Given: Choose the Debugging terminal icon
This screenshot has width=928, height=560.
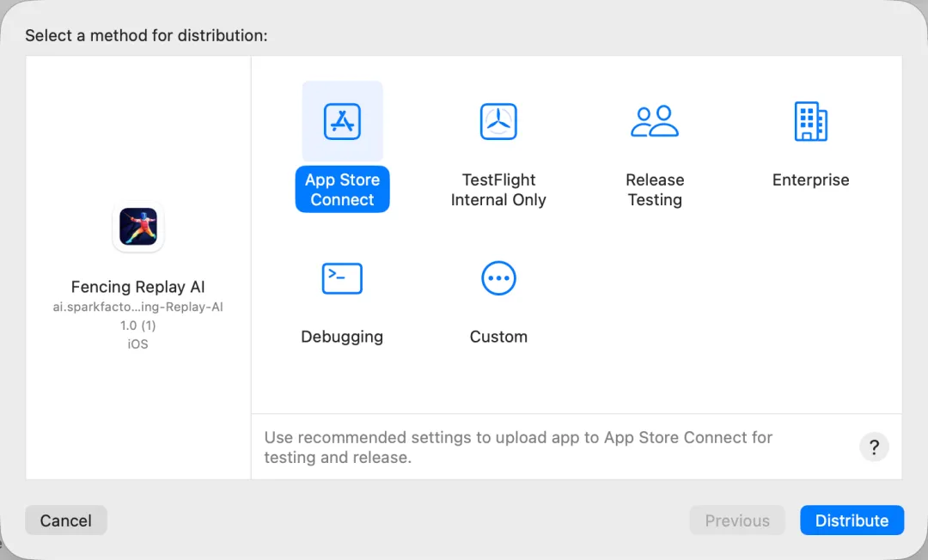Looking at the screenshot, I should (x=342, y=278).
